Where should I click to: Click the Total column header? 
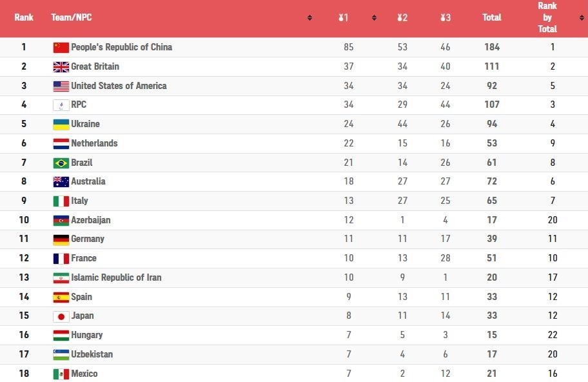(491, 17)
